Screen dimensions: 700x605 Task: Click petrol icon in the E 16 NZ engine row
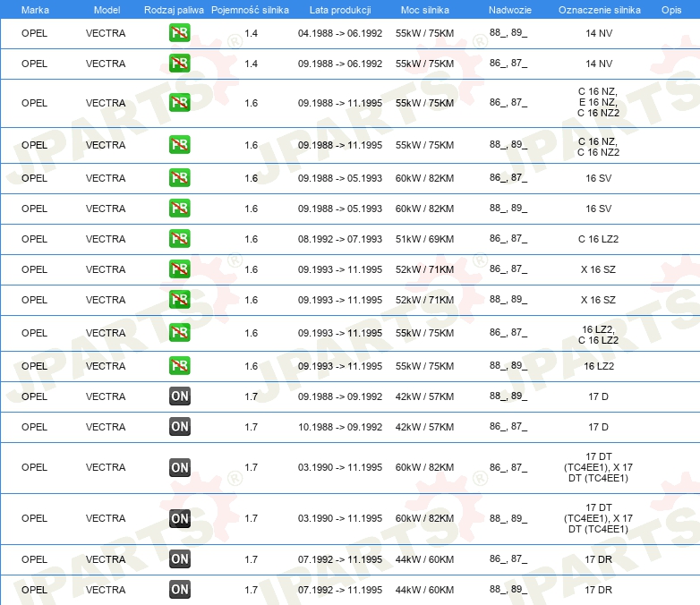click(179, 103)
